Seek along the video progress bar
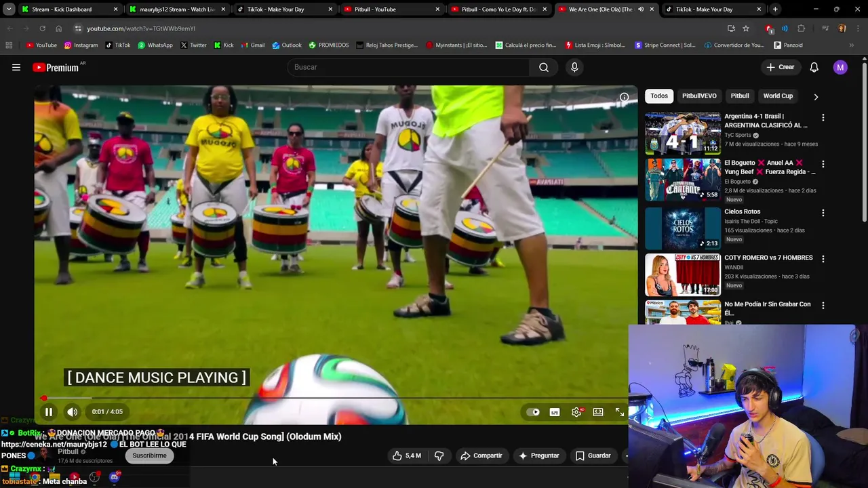 point(336,398)
